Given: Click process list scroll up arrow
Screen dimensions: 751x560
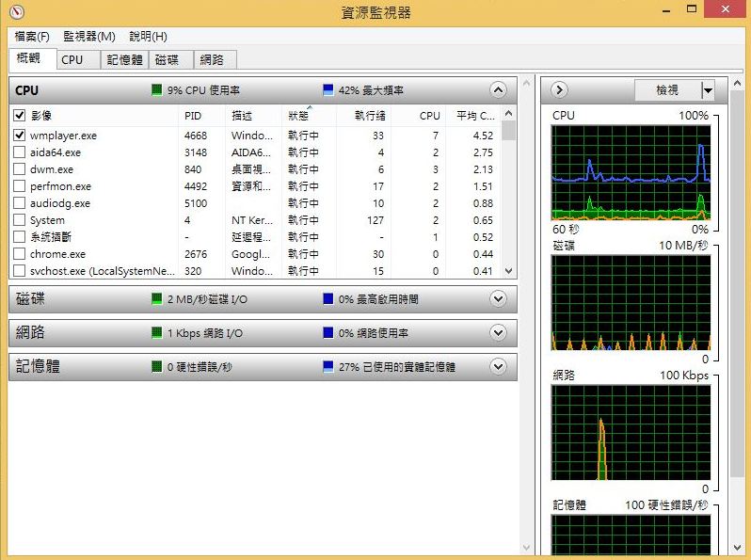Looking at the screenshot, I should pyautogui.click(x=508, y=114).
